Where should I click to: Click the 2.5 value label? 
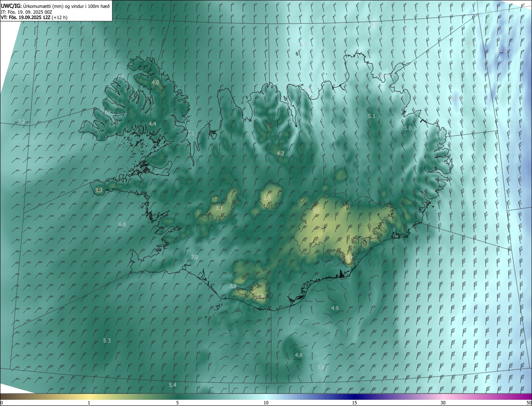[x=267, y=198]
